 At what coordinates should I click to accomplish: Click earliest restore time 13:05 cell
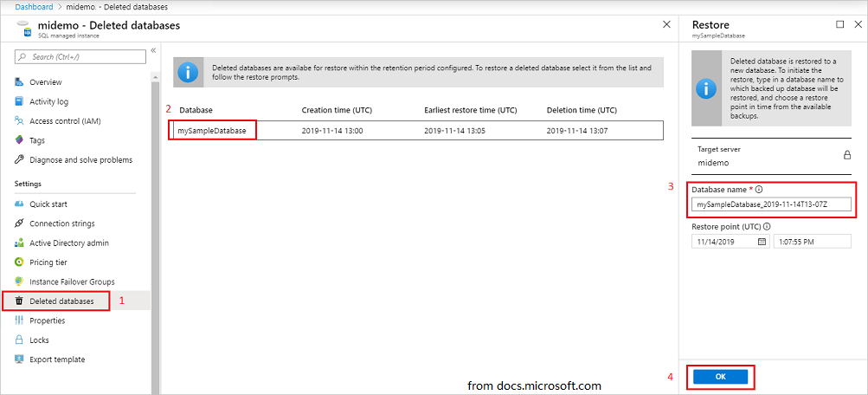(x=454, y=130)
